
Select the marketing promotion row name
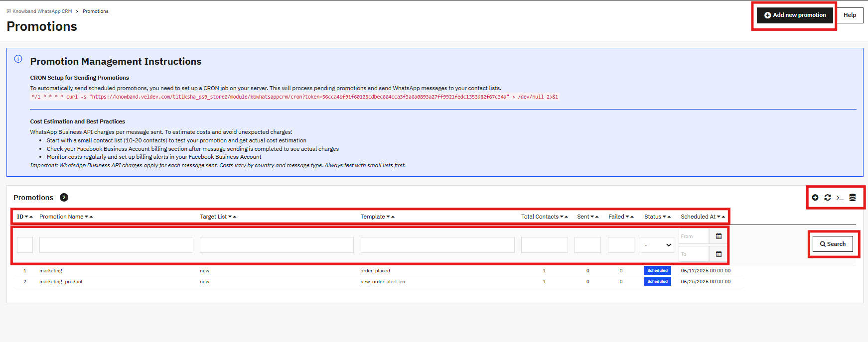pos(51,271)
